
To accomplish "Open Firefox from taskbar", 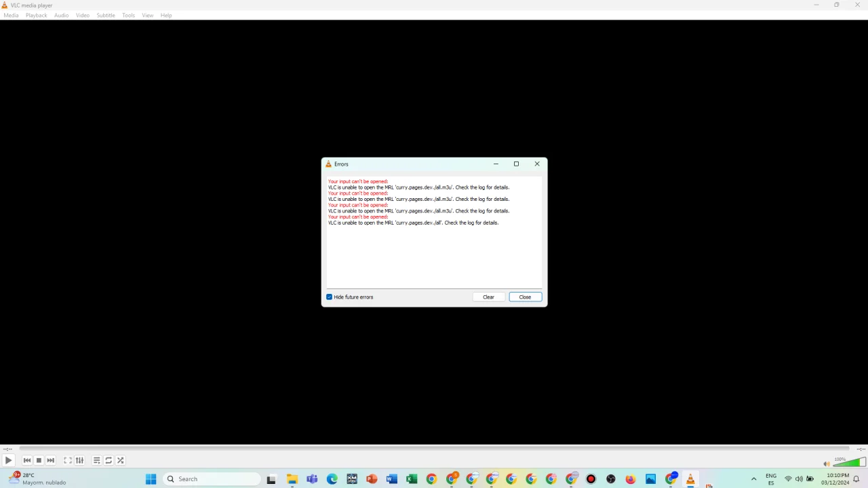I will point(631,479).
